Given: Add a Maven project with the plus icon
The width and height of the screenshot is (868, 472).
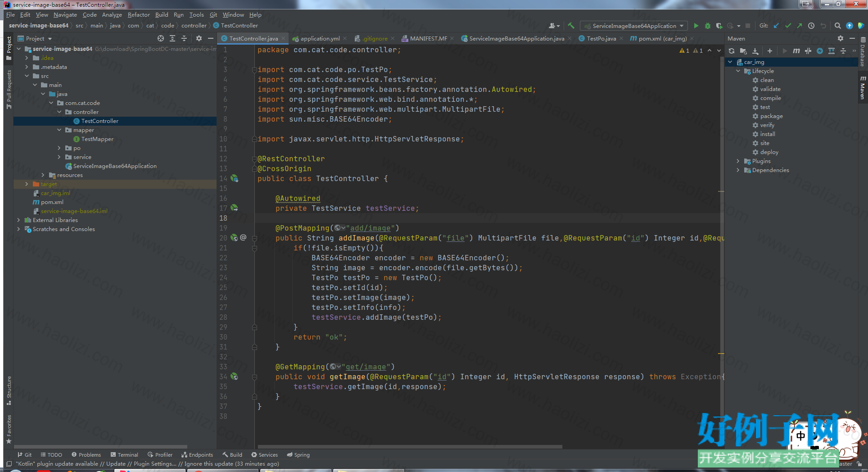Looking at the screenshot, I should (769, 51).
